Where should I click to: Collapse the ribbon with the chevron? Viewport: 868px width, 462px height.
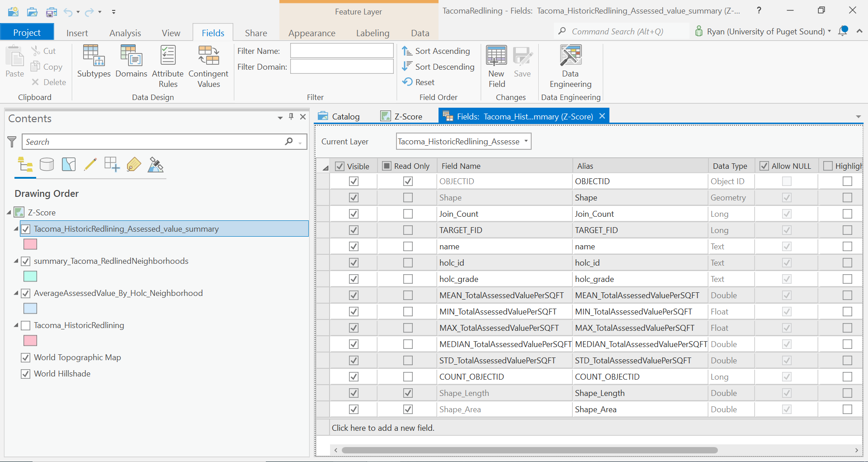click(x=859, y=31)
